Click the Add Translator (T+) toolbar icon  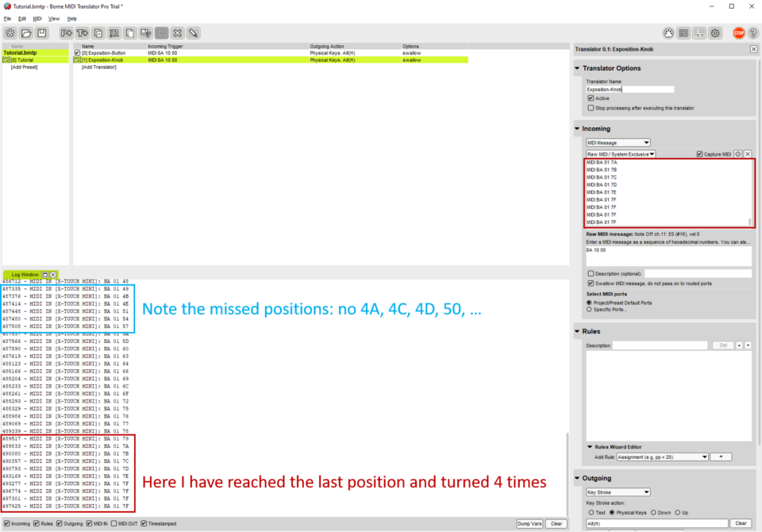tap(82, 33)
